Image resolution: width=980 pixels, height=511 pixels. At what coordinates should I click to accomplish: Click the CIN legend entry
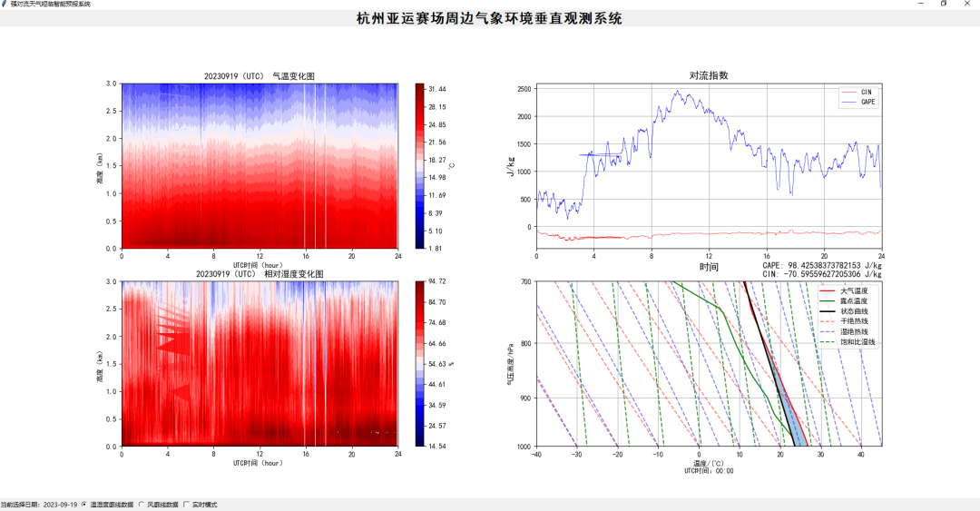click(x=857, y=92)
